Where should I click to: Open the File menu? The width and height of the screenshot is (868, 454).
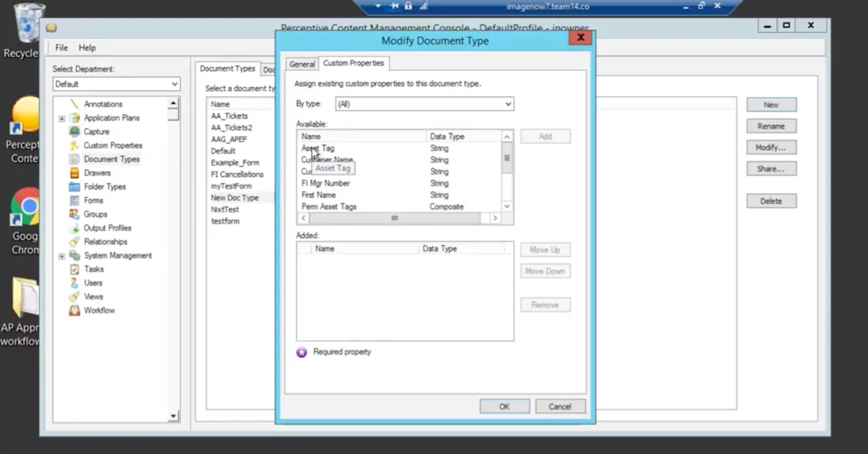click(x=61, y=48)
